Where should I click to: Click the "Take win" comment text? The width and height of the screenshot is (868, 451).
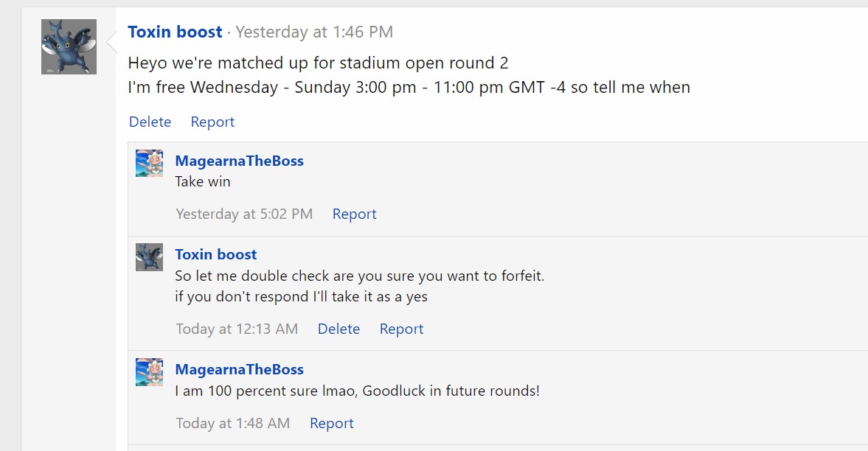(203, 181)
